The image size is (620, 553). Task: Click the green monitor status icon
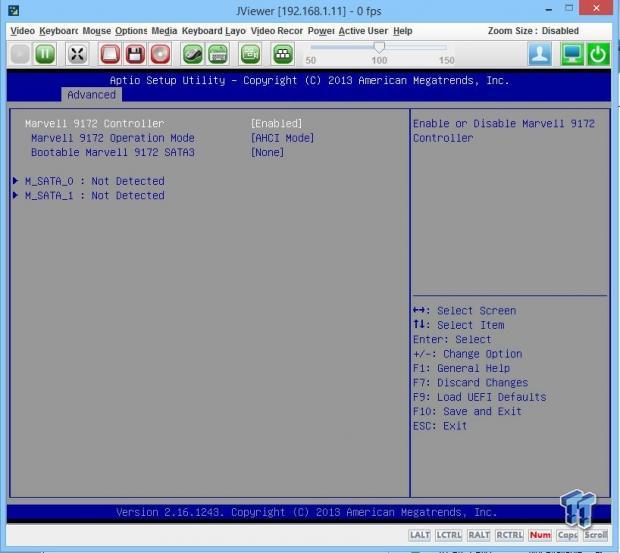pyautogui.click(x=572, y=54)
